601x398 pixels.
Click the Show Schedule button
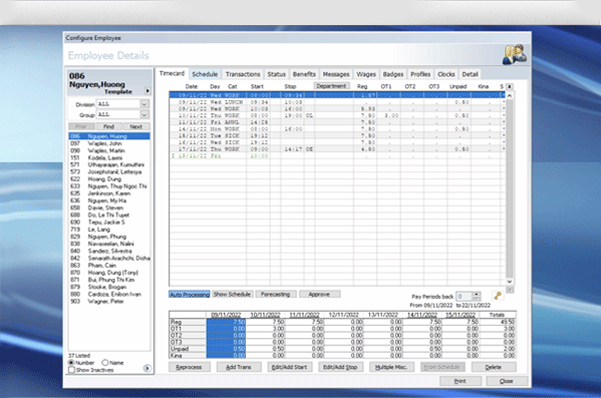[232, 294]
